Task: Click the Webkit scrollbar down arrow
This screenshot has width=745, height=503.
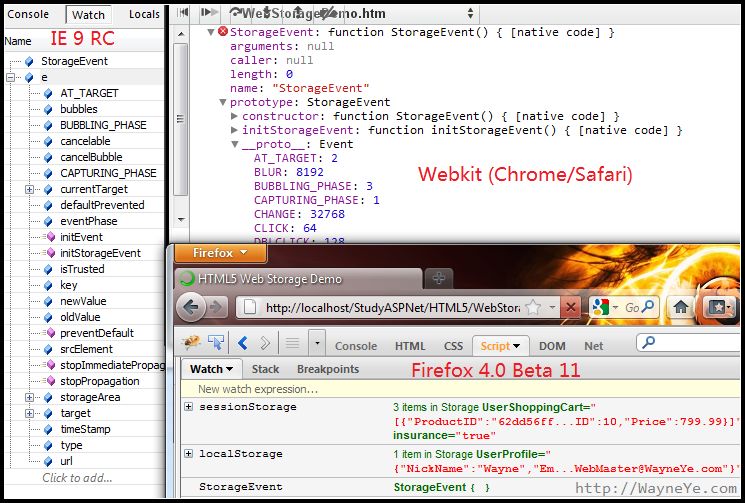Action: (x=181, y=219)
